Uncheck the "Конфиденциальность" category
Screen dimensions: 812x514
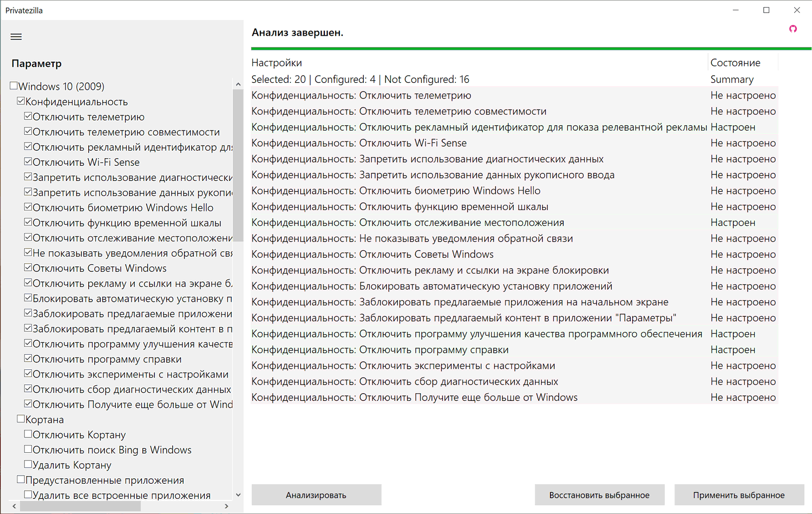pos(21,100)
